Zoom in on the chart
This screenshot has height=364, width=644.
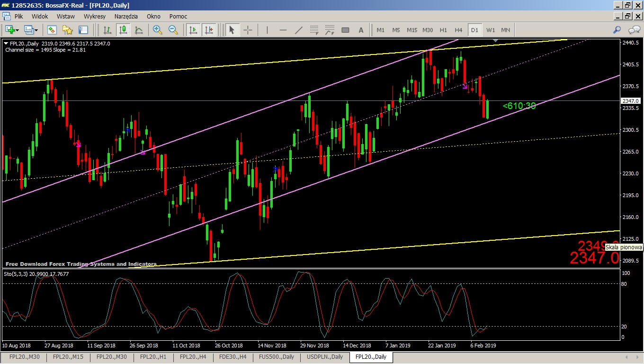click(158, 30)
